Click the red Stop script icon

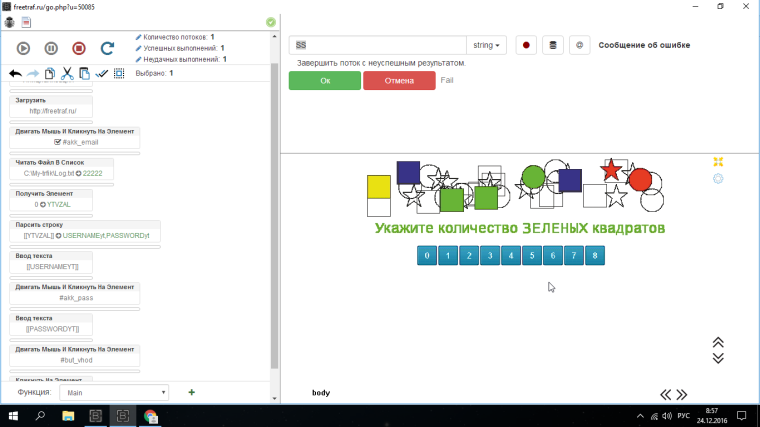[x=79, y=48]
